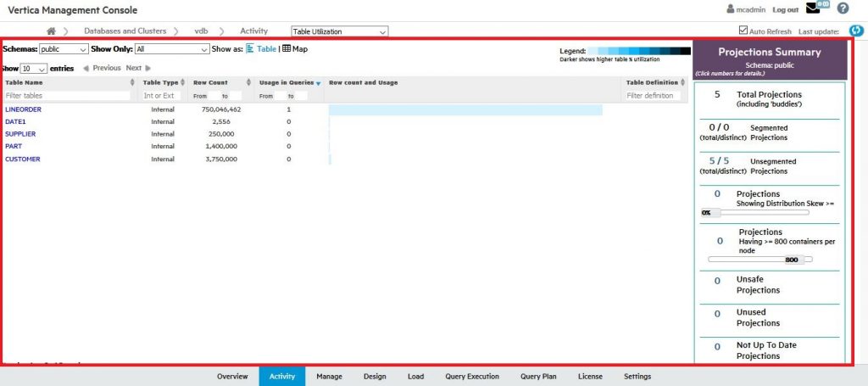Image resolution: width=868 pixels, height=386 pixels.
Task: Click the Table view icon
Action: [x=251, y=49]
